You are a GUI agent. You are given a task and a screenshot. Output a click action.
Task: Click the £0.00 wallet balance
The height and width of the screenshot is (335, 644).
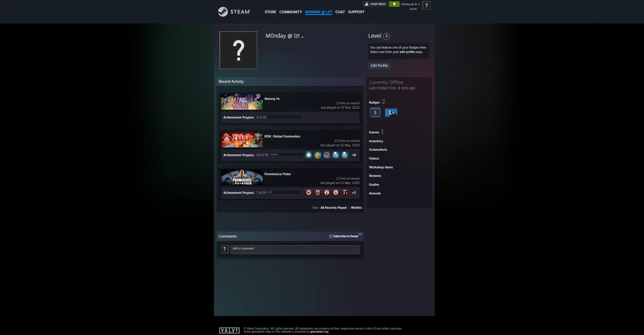[x=413, y=9]
